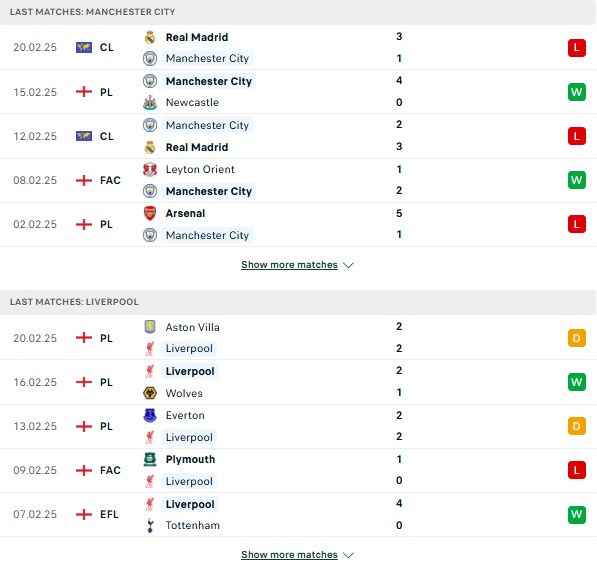Open the Liverpool vs Wolves match row
This screenshot has width=597, height=571.
coord(298,382)
